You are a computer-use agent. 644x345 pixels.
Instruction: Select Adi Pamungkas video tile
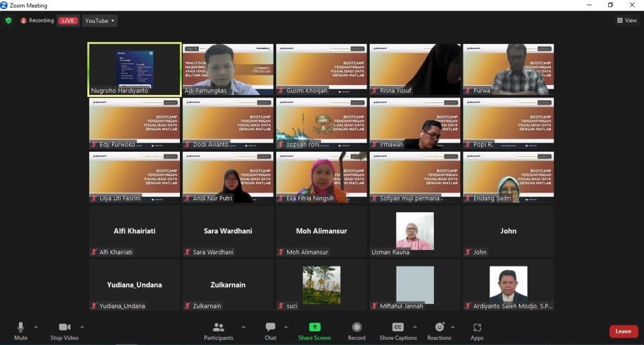pos(228,69)
